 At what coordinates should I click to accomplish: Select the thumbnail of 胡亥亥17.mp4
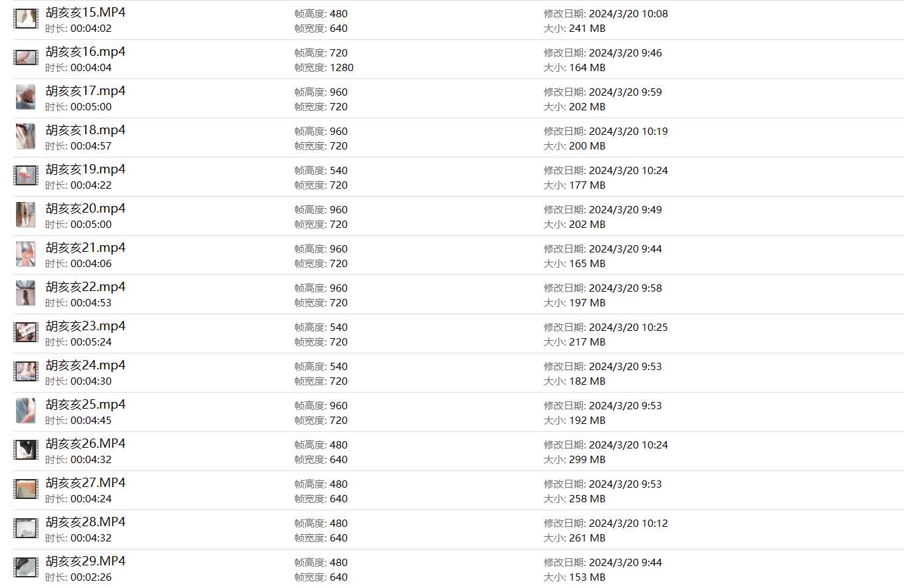coord(26,98)
